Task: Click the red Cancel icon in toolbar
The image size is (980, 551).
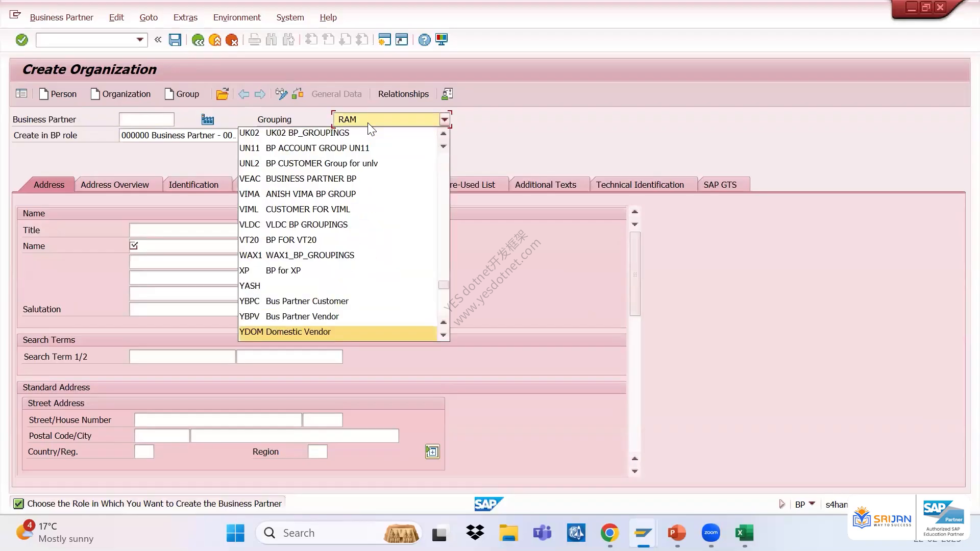Action: click(232, 40)
